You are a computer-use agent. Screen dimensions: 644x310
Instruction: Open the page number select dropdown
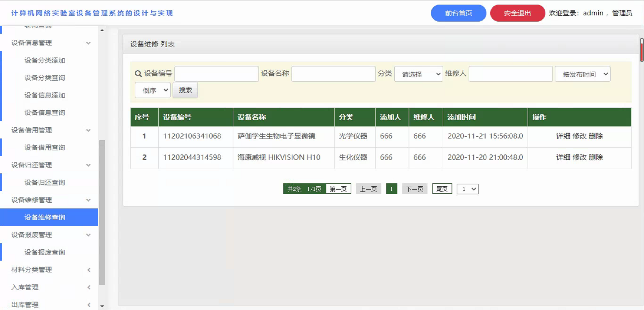pyautogui.click(x=468, y=189)
